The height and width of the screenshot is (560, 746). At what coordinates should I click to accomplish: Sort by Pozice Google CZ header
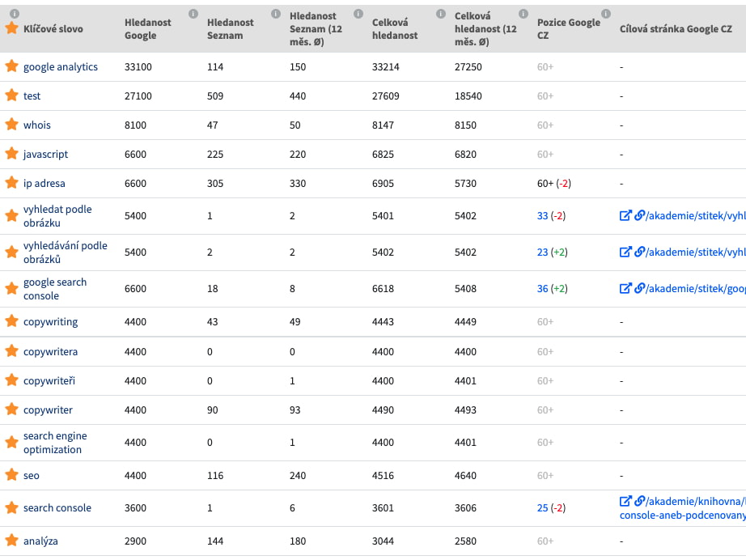tap(569, 28)
